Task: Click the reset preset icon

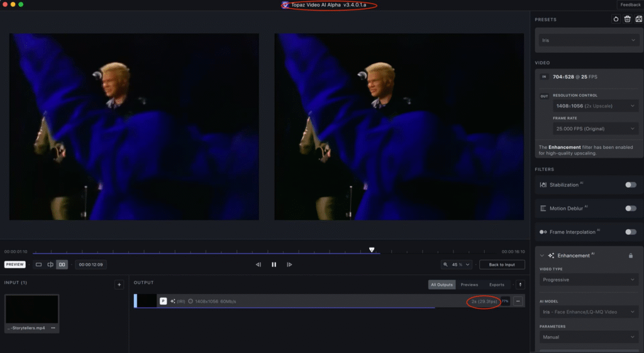Action: [616, 19]
